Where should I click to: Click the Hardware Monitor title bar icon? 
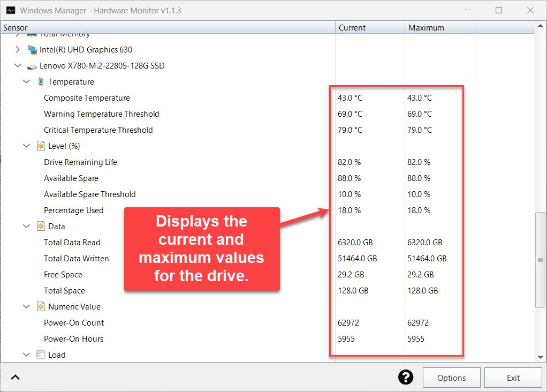tap(11, 10)
